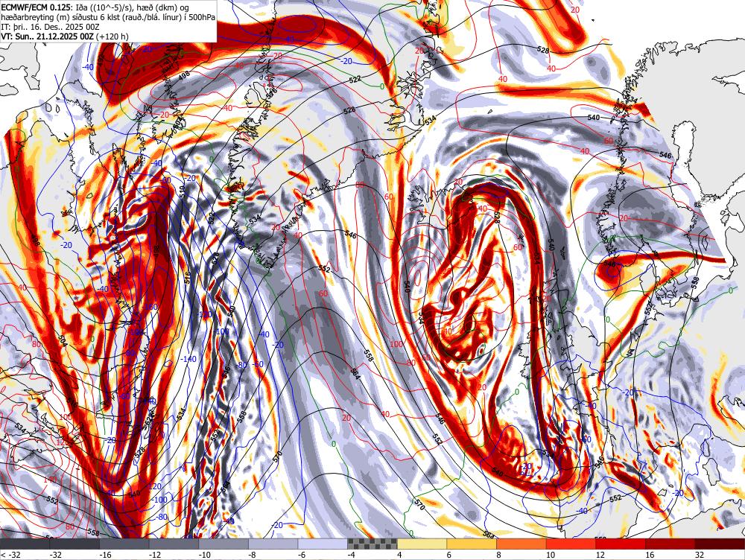
Task: Click the "VT: Sun.. 21.12.2025 00Z" line
Action: (48, 36)
